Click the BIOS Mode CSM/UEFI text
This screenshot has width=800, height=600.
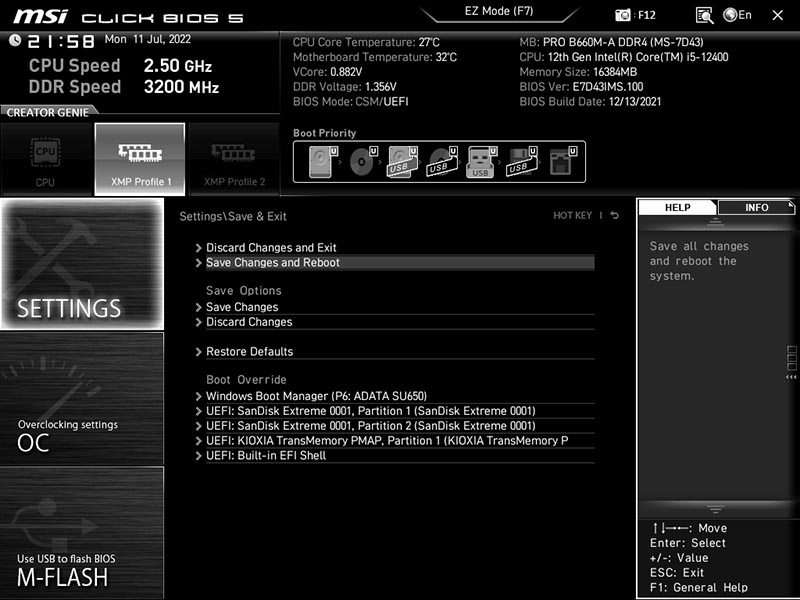(x=351, y=102)
